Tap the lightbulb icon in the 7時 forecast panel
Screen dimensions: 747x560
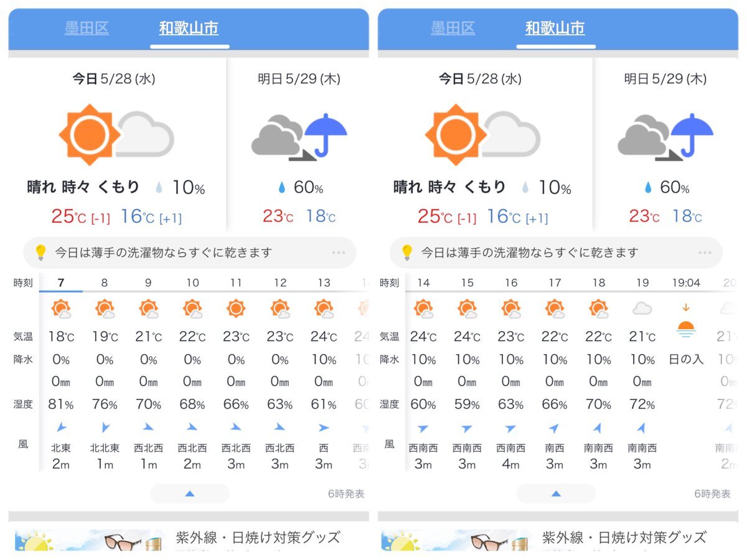[x=40, y=253]
